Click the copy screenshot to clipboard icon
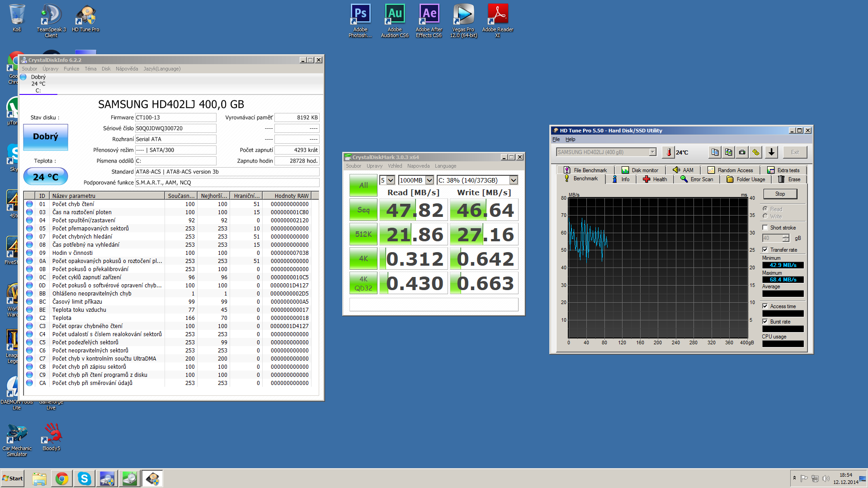Screen dimensions: 868x488 point(728,152)
